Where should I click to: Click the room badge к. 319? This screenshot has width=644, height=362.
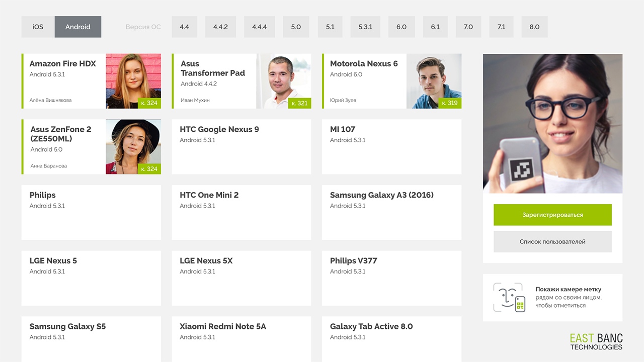(x=450, y=103)
